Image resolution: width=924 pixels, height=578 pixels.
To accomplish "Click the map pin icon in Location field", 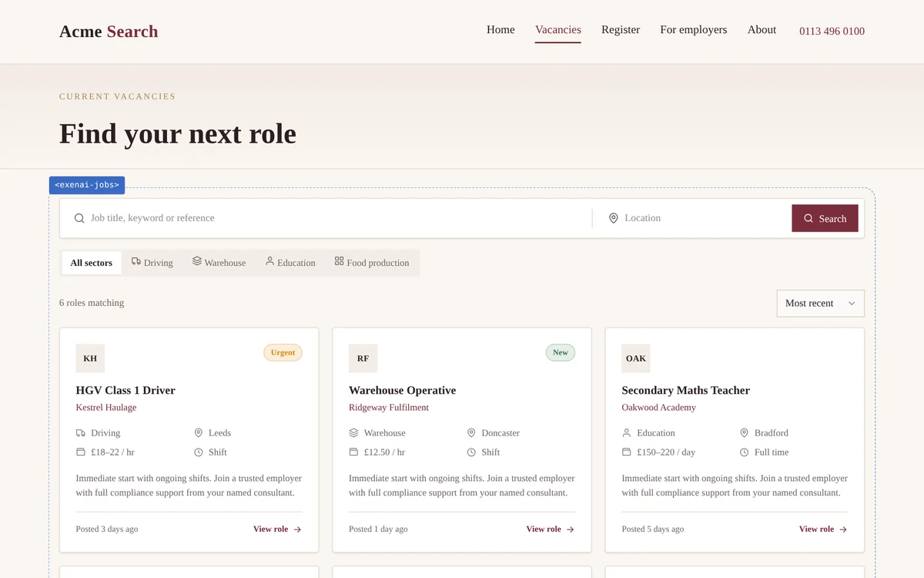I will 614,218.
